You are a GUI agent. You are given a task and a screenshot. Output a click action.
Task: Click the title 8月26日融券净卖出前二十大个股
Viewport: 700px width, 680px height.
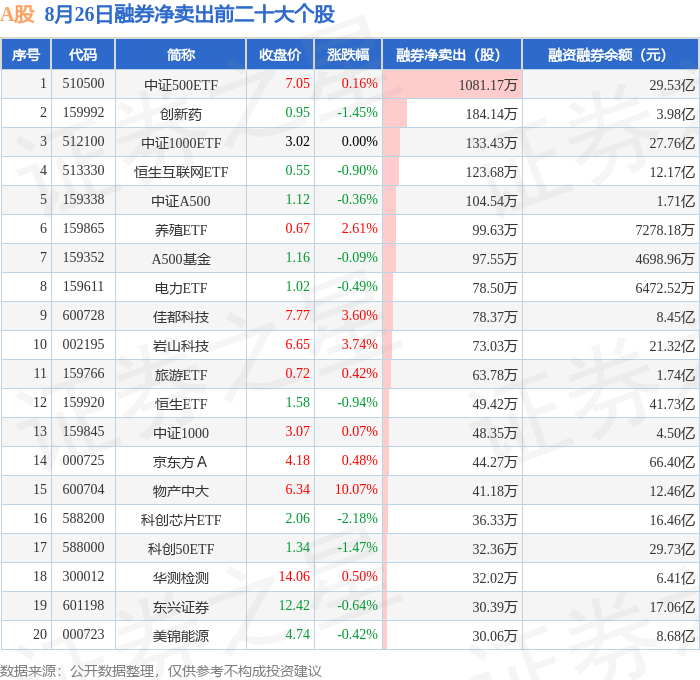coord(189,14)
